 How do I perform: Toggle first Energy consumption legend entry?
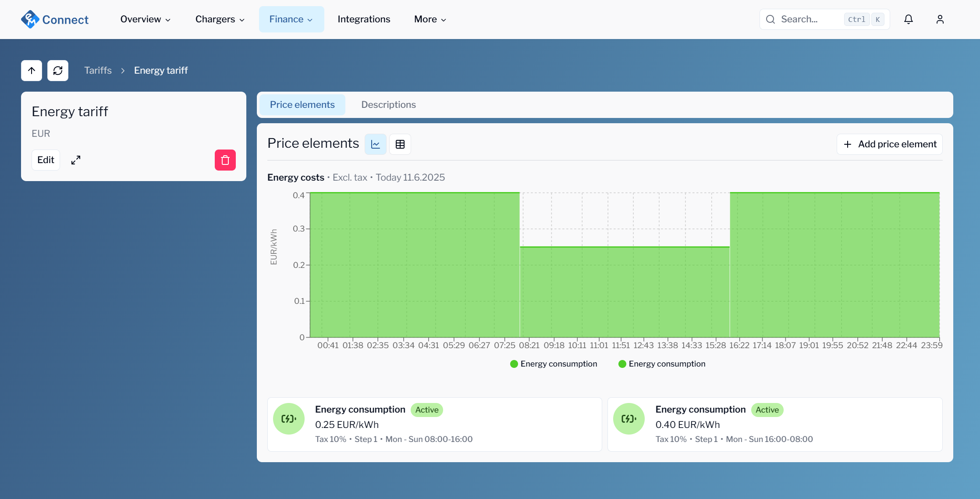pos(554,364)
